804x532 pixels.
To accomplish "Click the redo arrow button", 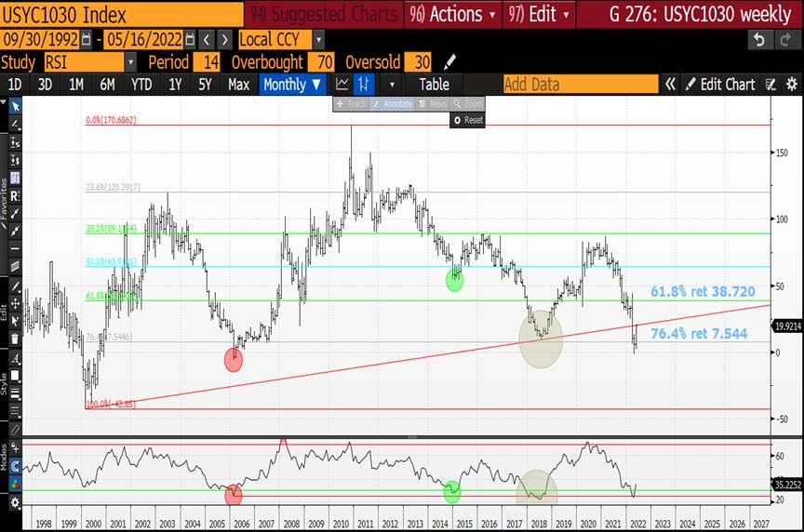I will [x=785, y=39].
